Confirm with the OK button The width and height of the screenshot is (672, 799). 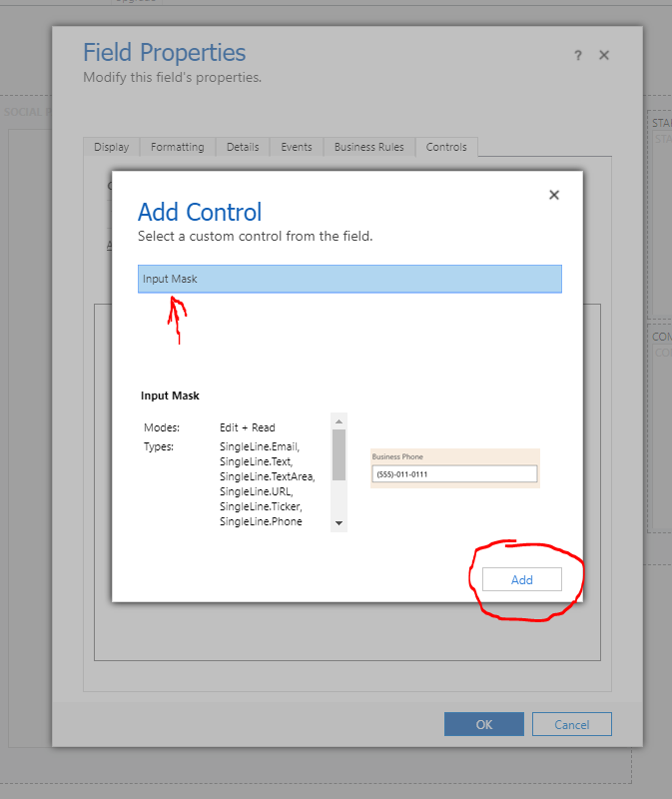click(x=484, y=724)
